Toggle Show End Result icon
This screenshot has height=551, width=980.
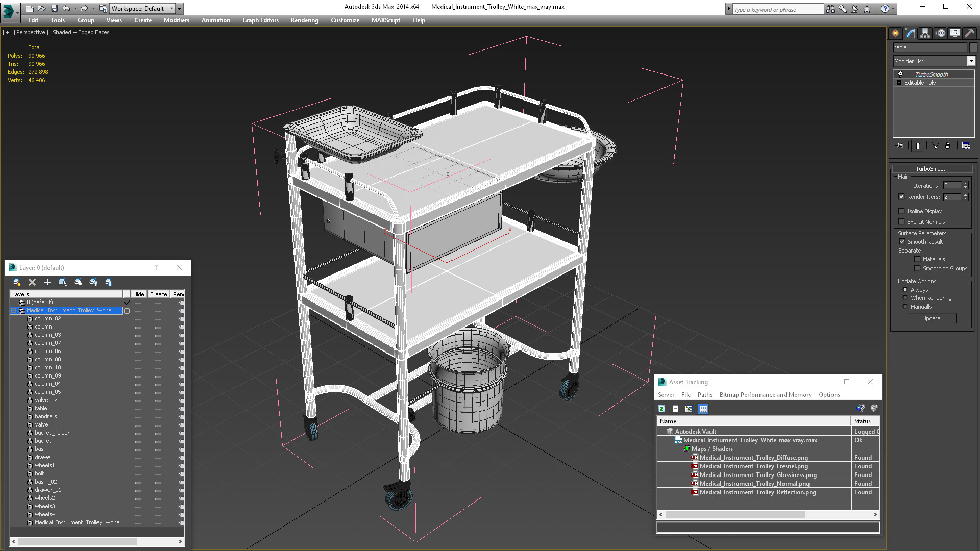point(918,146)
